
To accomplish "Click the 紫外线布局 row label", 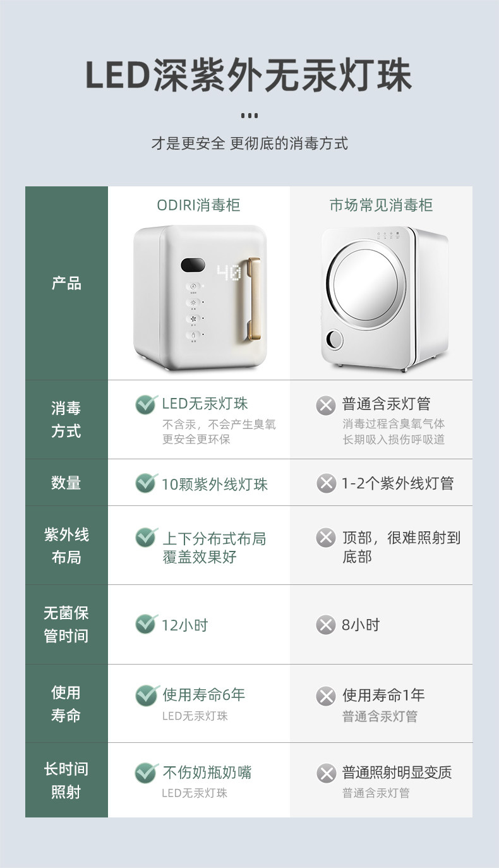I will (66, 546).
